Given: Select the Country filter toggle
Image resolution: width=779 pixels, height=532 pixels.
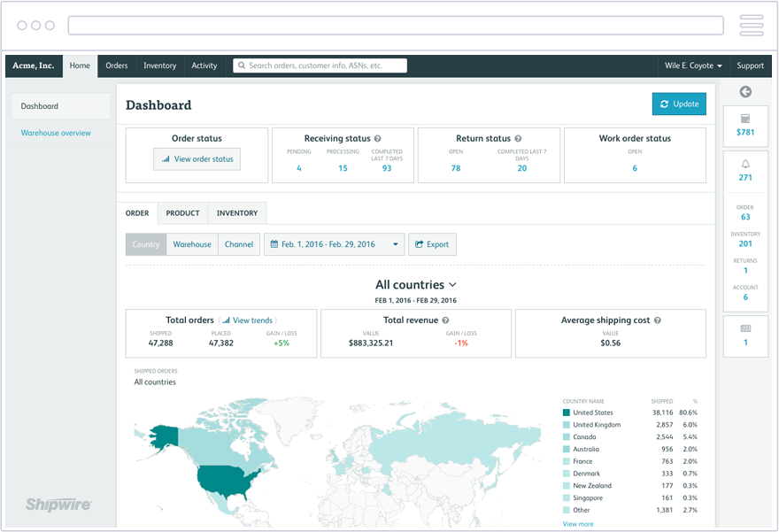Looking at the screenshot, I should 145,244.
